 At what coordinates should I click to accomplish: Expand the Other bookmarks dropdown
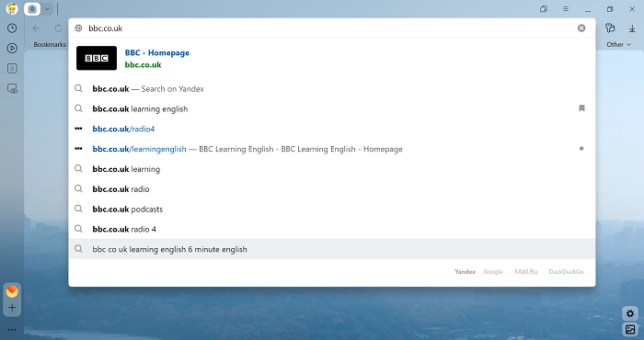point(618,44)
